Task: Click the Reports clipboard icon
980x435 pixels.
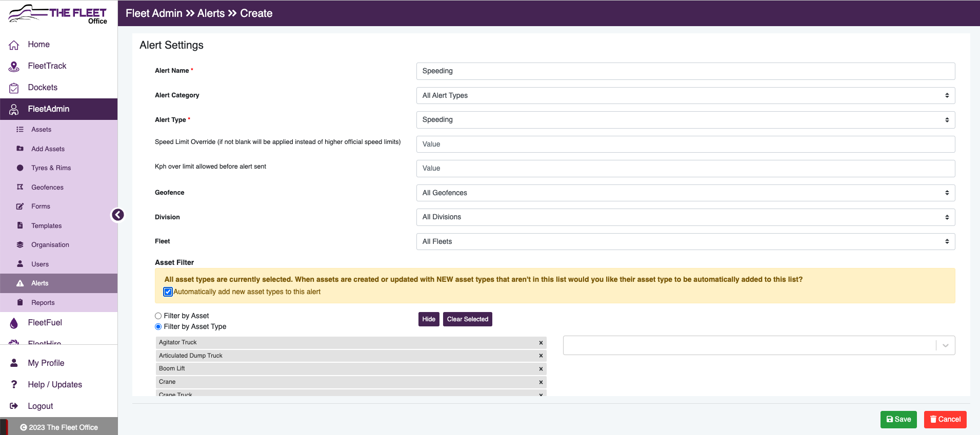Action: (20, 302)
